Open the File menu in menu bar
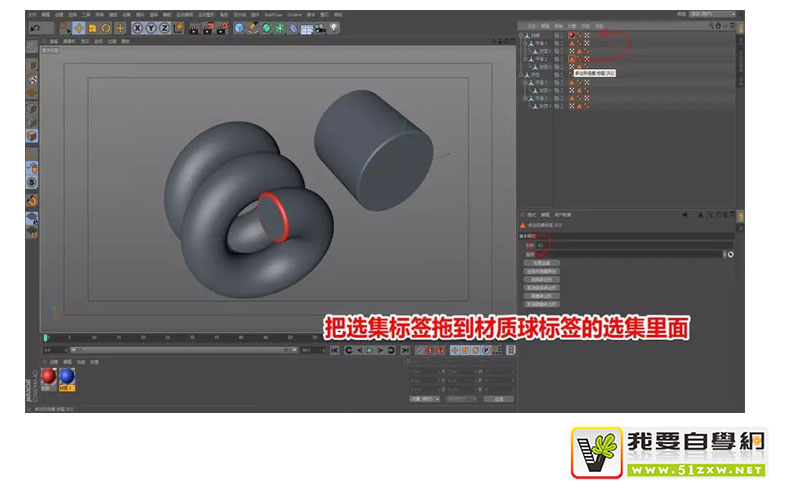This screenshot has height=500, width=800. (x=32, y=16)
